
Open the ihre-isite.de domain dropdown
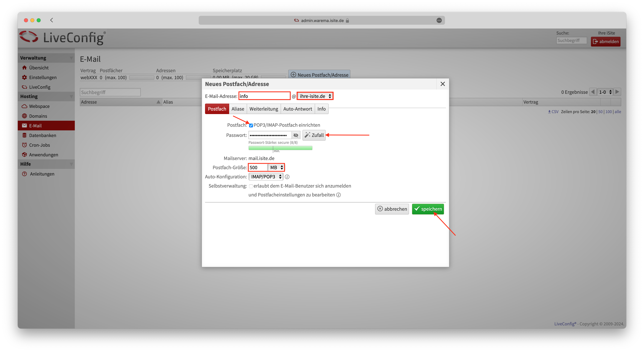coord(315,96)
